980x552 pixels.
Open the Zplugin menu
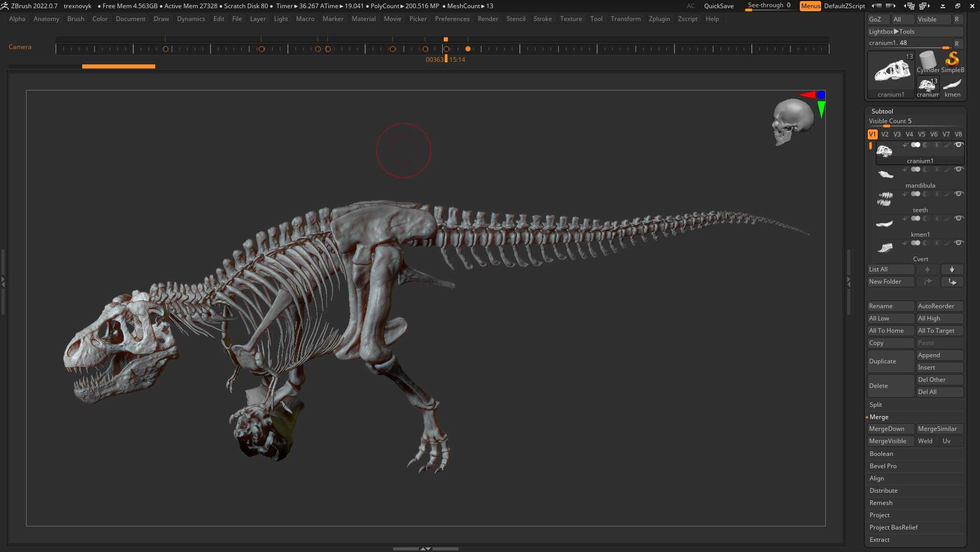click(659, 19)
